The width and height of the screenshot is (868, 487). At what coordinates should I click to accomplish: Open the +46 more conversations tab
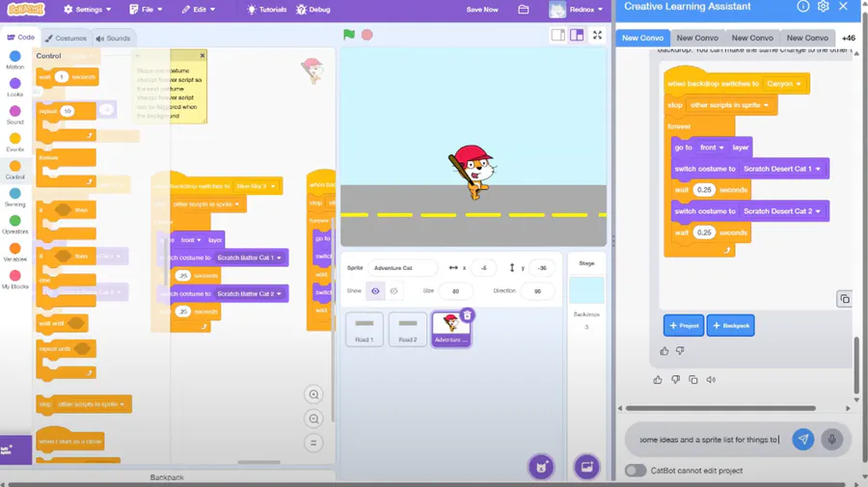pyautogui.click(x=848, y=38)
